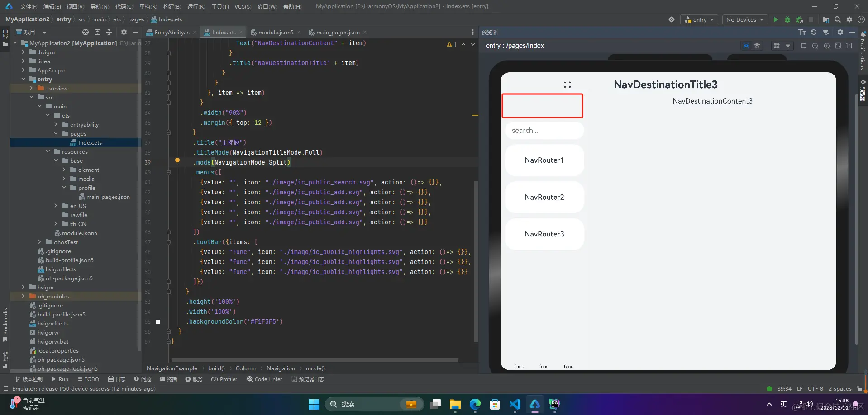This screenshot has width=868, height=415.
Task: Click the search... field in preview
Action: (544, 131)
